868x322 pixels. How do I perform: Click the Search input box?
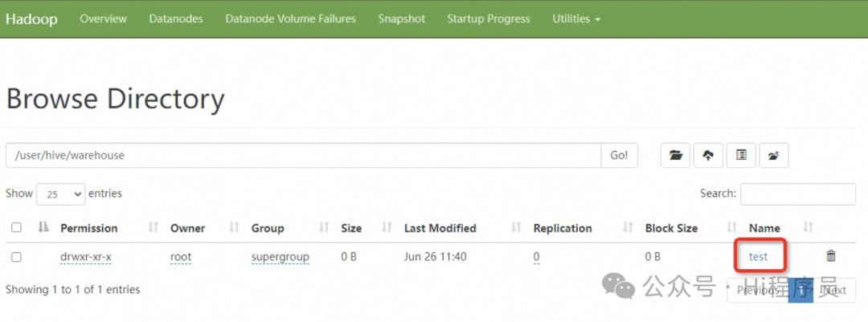point(798,194)
